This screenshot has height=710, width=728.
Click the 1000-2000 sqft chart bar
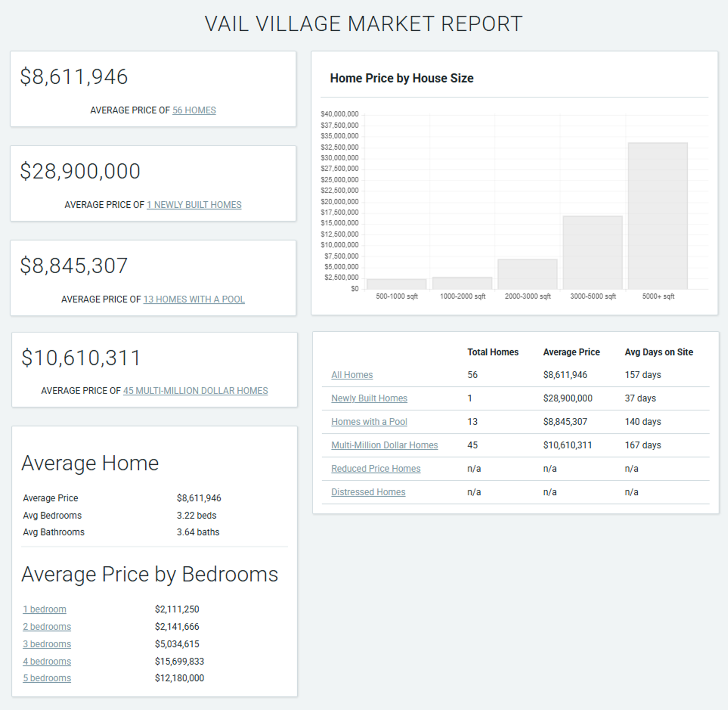[462, 283]
